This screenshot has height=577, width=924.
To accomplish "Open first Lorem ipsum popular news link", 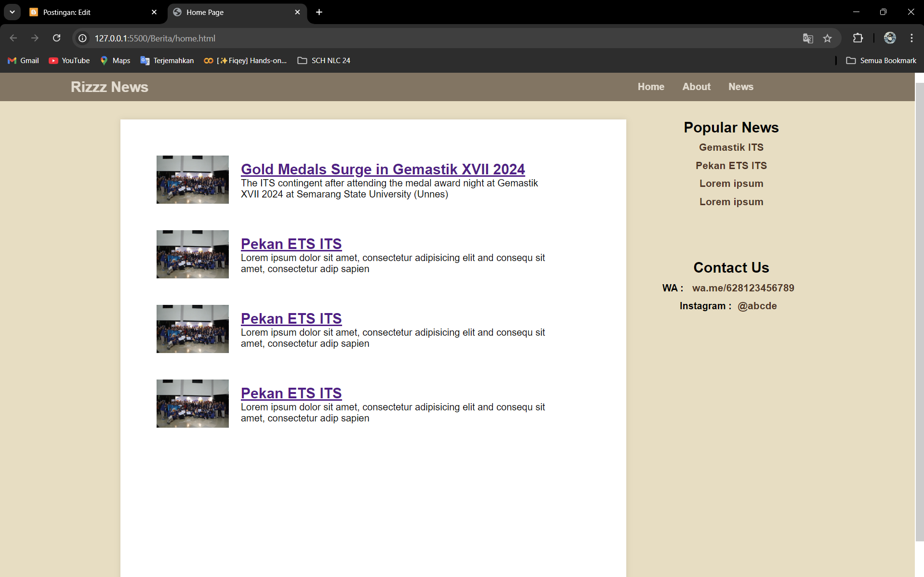I will tap(731, 184).
